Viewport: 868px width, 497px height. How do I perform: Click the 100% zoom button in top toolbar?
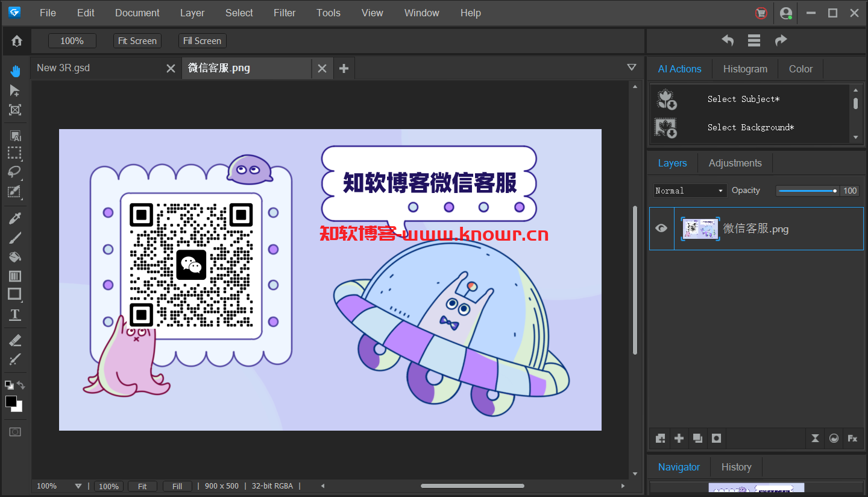tap(72, 41)
